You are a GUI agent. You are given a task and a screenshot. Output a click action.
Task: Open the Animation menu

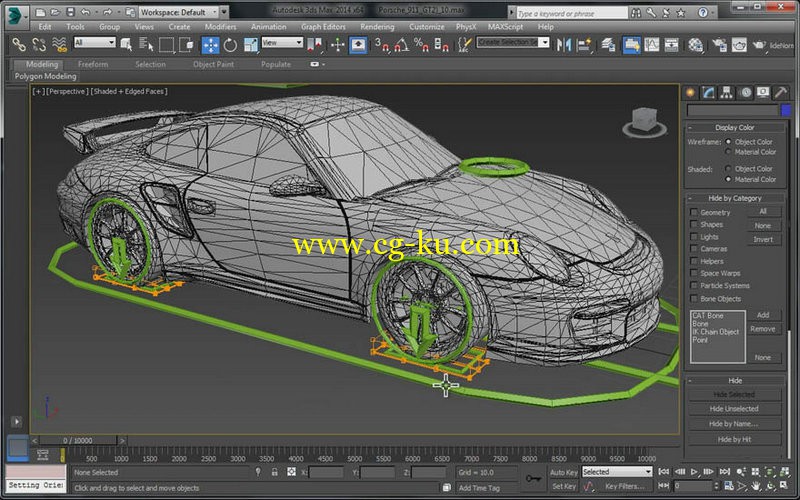coord(268,27)
